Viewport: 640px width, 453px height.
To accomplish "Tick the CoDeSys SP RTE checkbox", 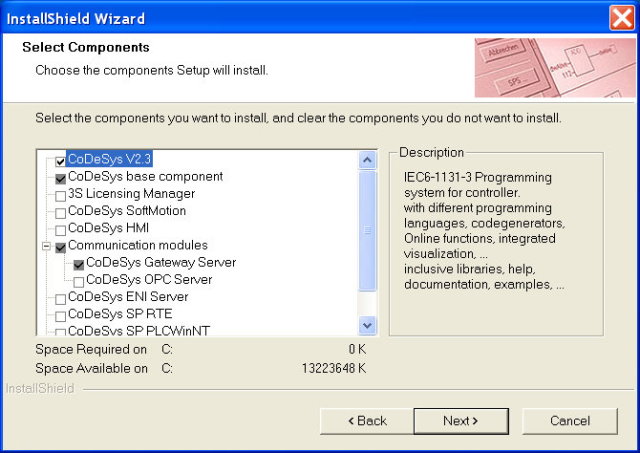I will pyautogui.click(x=61, y=315).
